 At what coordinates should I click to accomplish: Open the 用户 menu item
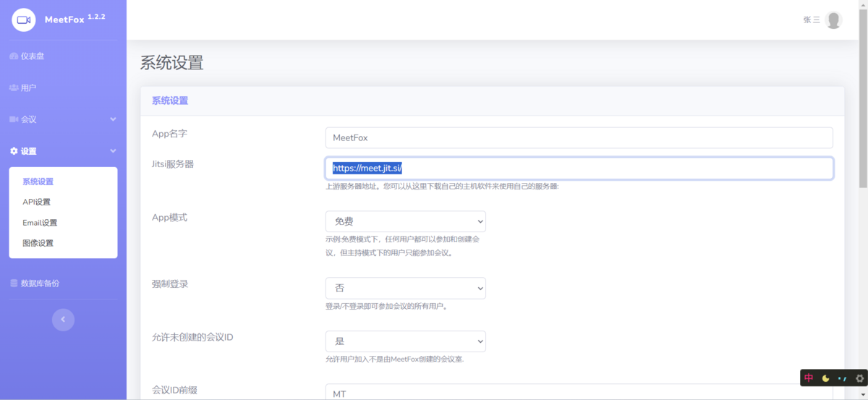28,88
